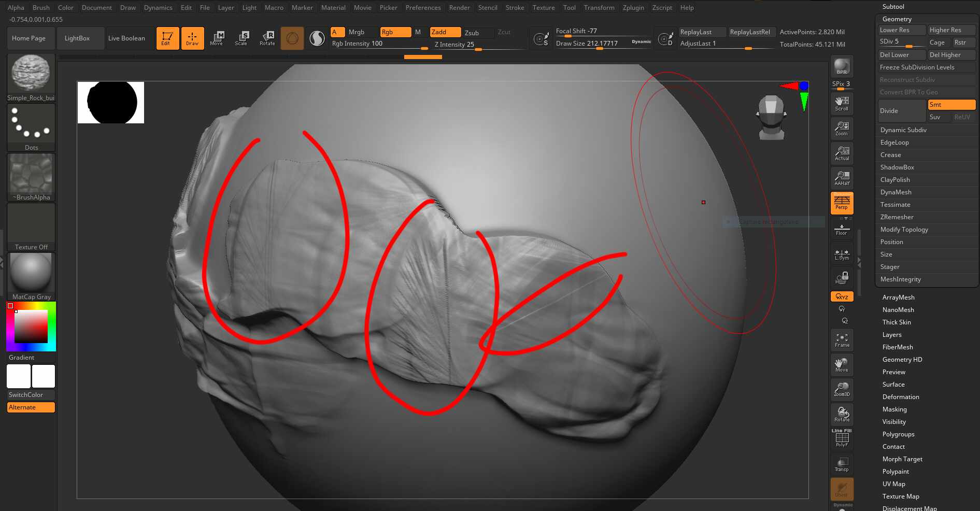Click the Frame view icon
Viewport: 980px width, 511px height.
842,340
